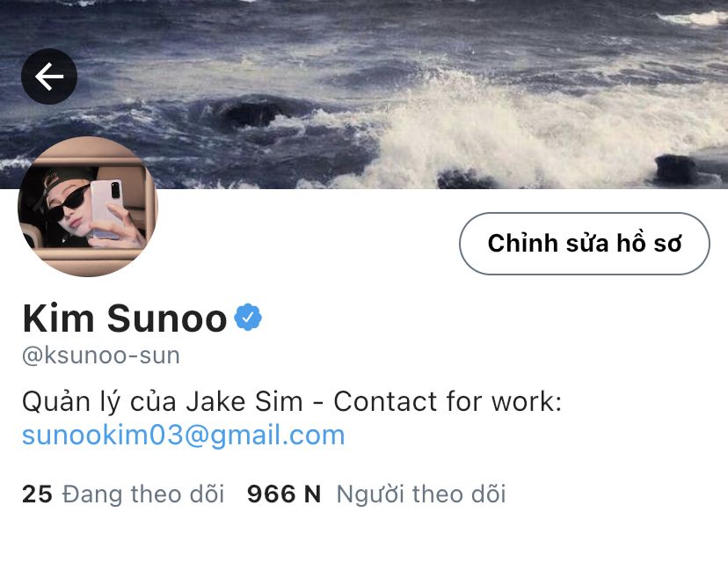Open the sunookim03@gmail.com email link
Viewport: 728px width, 571px height.
click(184, 436)
